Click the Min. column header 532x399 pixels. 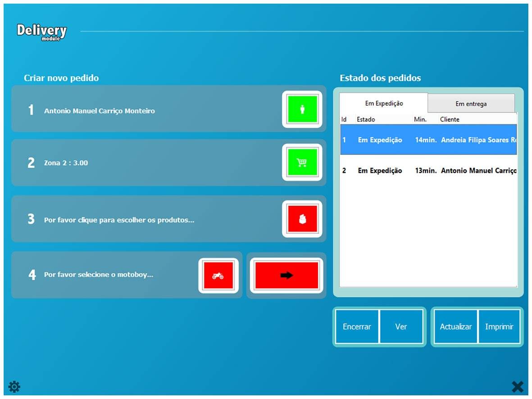click(420, 119)
